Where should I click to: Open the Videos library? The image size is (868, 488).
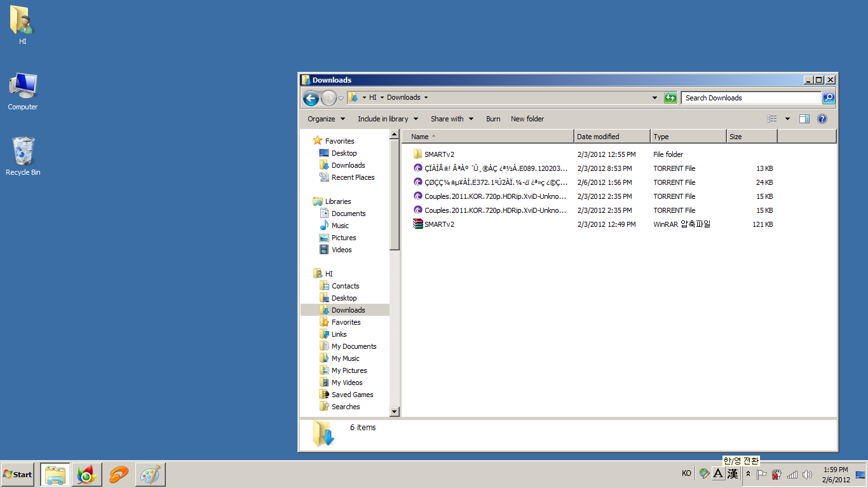(341, 250)
